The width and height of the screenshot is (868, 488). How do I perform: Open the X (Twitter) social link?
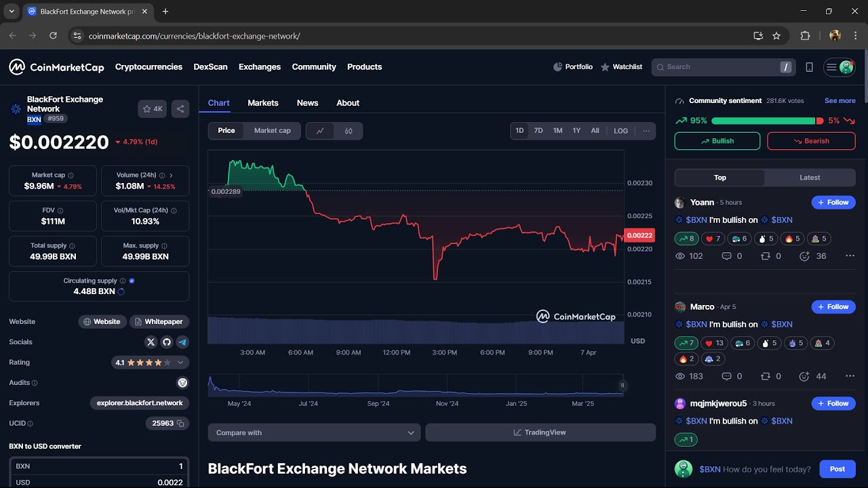151,342
